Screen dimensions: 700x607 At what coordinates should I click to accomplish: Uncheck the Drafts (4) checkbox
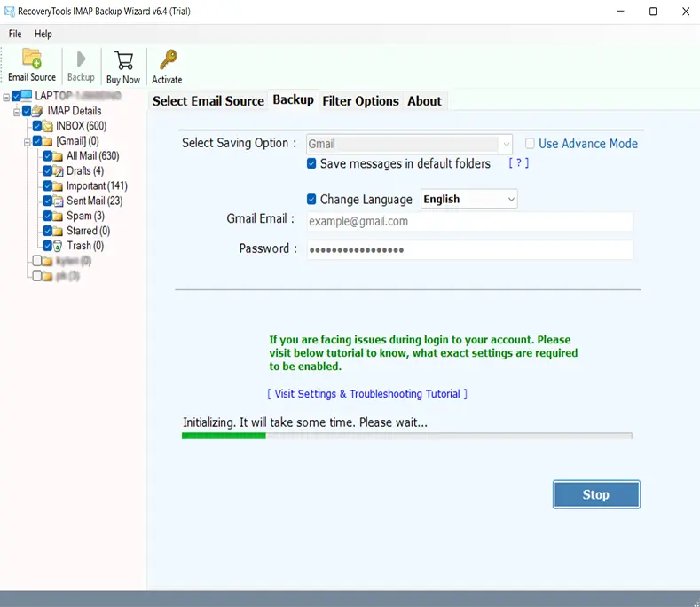47,170
